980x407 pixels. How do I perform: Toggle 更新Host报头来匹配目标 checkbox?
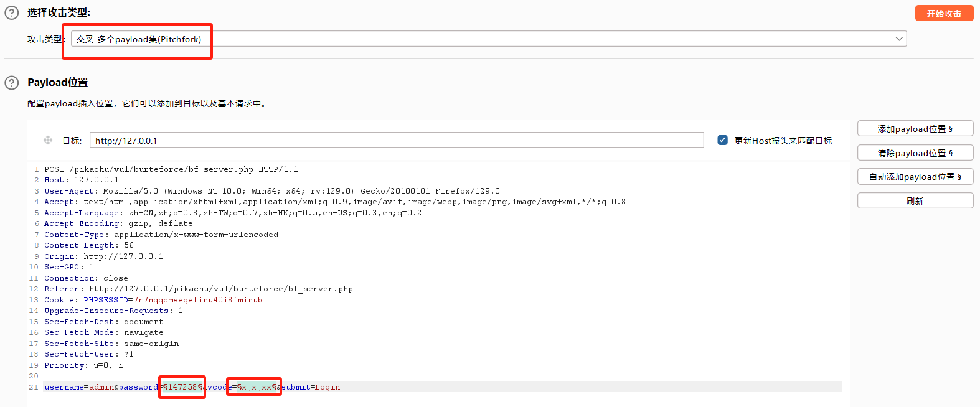[x=722, y=140]
